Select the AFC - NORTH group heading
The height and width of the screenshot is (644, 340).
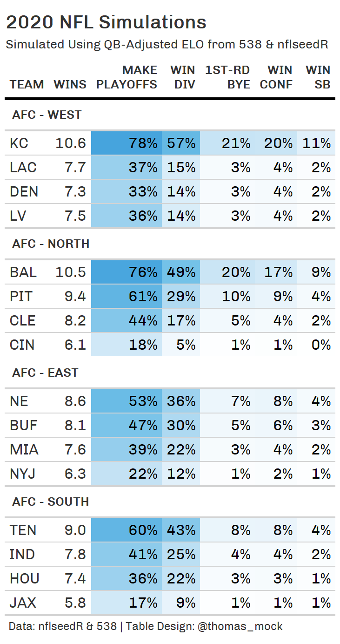pos(51,244)
